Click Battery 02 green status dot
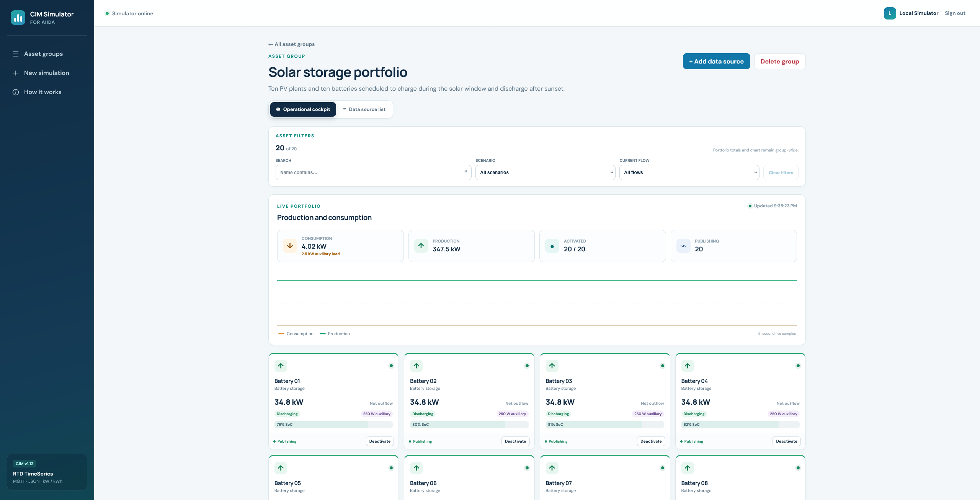The width and height of the screenshot is (980, 500). click(527, 366)
